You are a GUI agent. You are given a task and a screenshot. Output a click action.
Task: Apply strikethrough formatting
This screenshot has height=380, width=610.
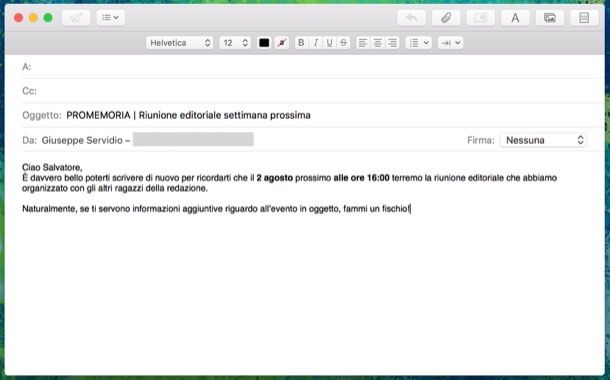(344, 43)
